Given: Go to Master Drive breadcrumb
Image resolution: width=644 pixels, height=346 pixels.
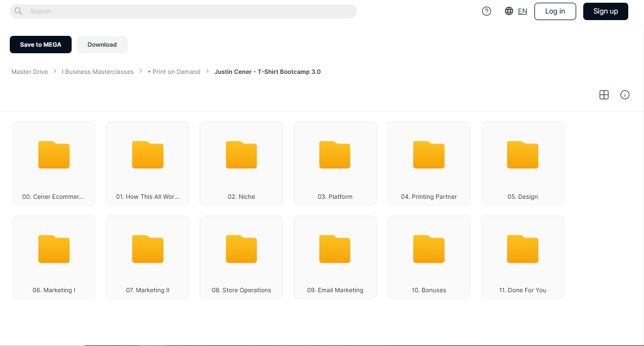Looking at the screenshot, I should point(30,72).
